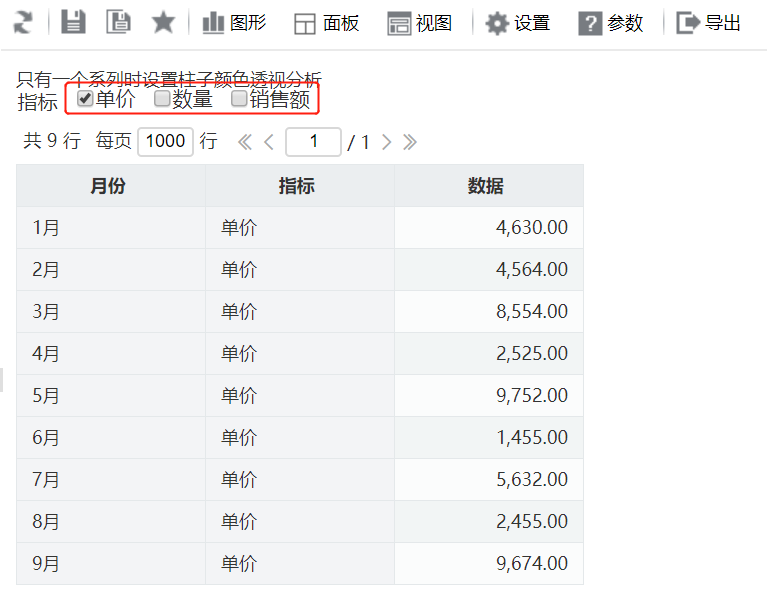Image resolution: width=767 pixels, height=605 pixels.
Task: Select the 8月 cell
Action: click(111, 522)
